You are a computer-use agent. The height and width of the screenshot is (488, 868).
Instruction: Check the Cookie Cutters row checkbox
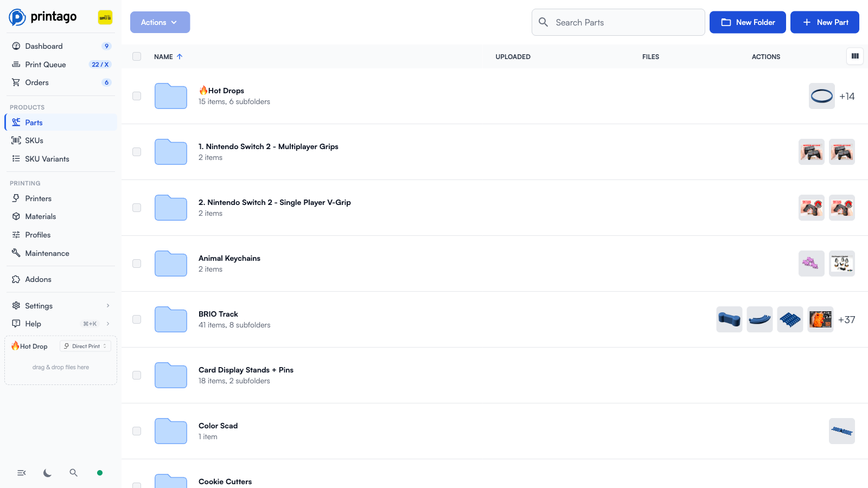coord(137,485)
